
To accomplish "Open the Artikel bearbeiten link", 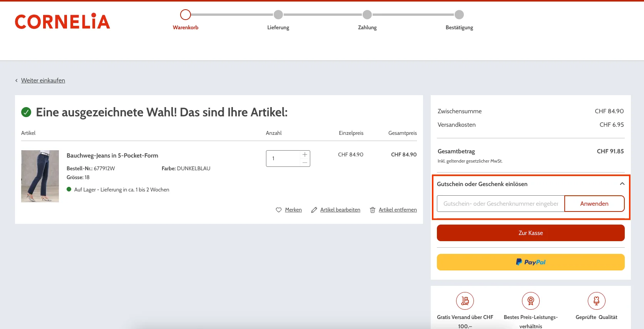I will 340,210.
